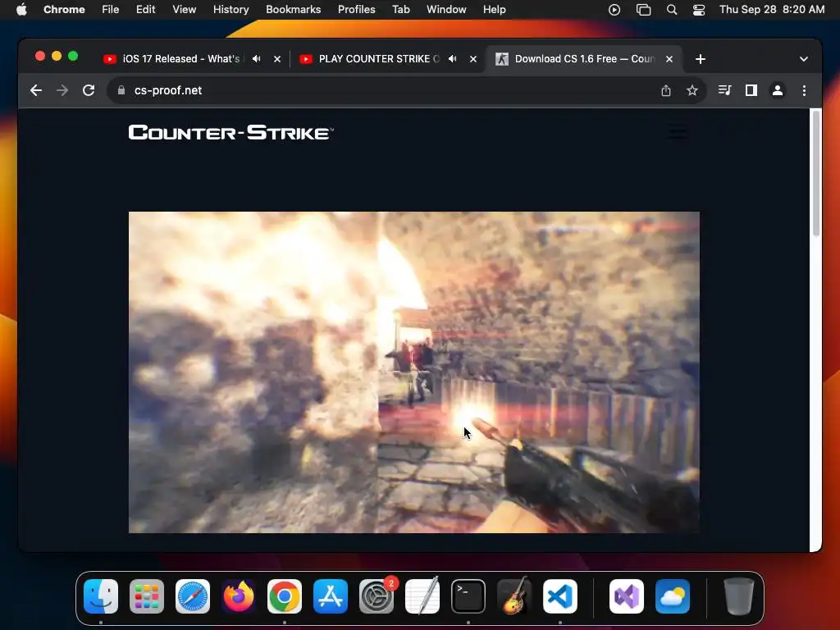Select the Download CS 1.6 Free tab
The width and height of the screenshot is (840, 630).
click(584, 59)
